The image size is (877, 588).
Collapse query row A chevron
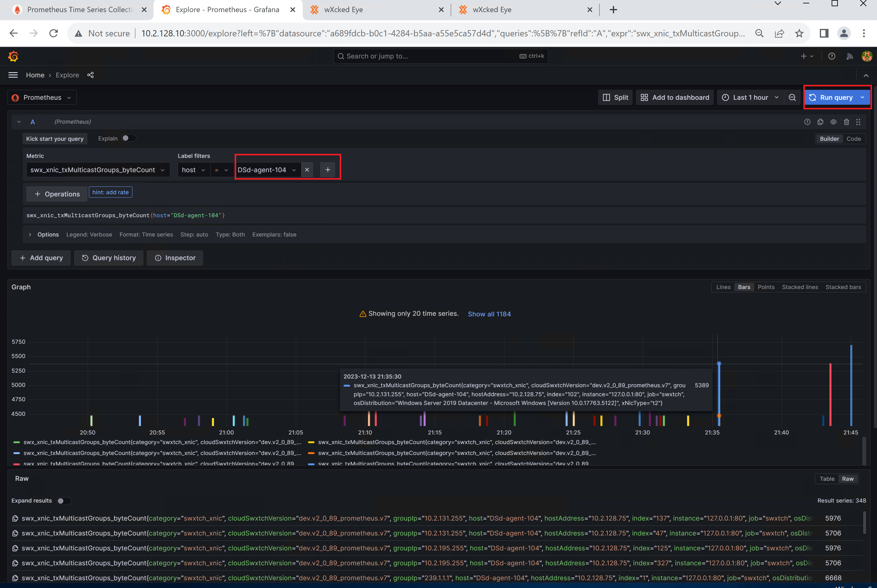click(19, 122)
